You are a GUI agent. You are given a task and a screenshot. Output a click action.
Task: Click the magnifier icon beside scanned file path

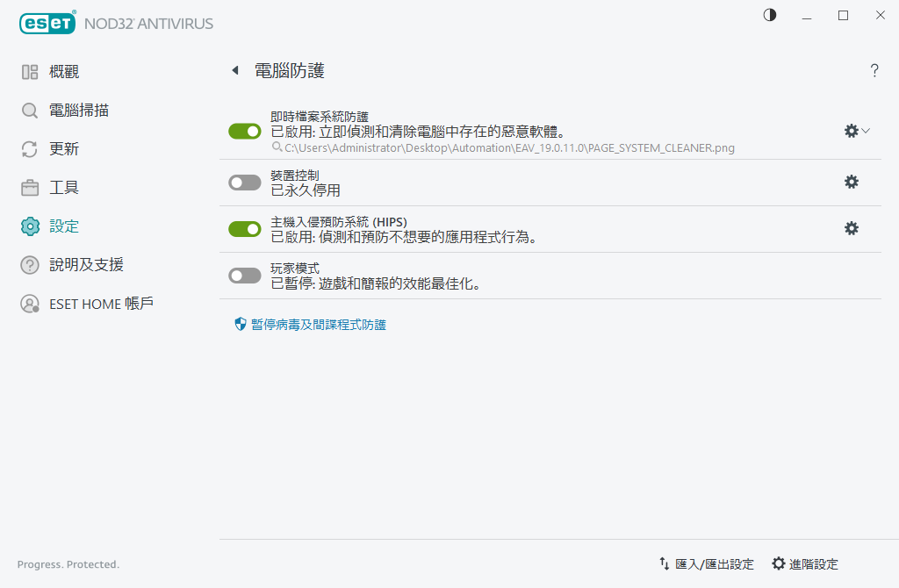coord(277,147)
